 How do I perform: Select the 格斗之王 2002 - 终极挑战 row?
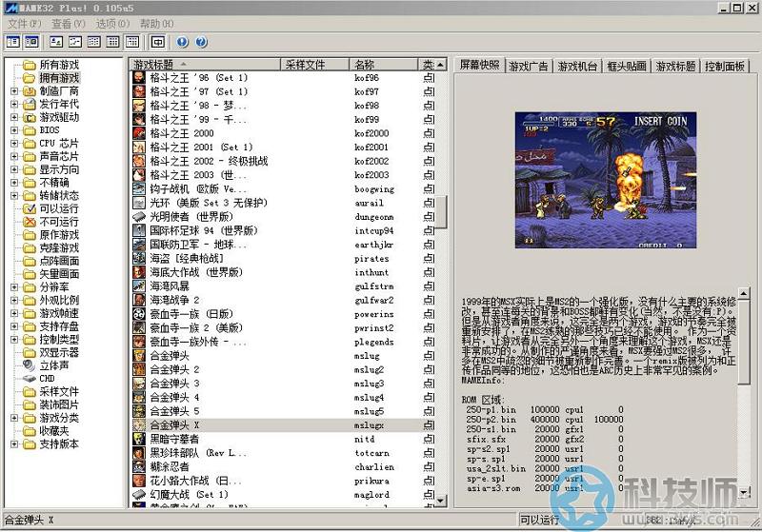coord(284,161)
